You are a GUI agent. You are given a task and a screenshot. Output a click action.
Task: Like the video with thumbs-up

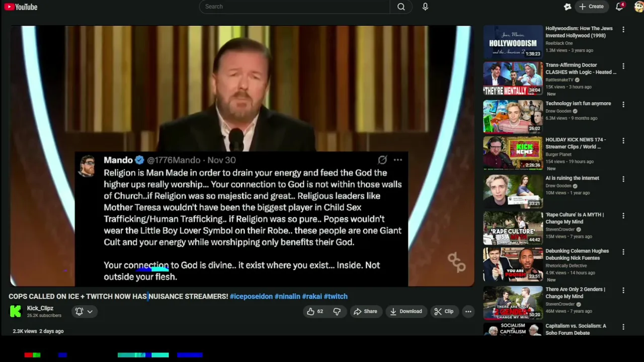(x=315, y=311)
